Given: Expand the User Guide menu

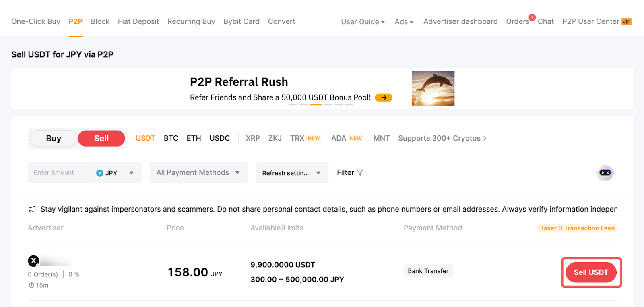Looking at the screenshot, I should [363, 22].
